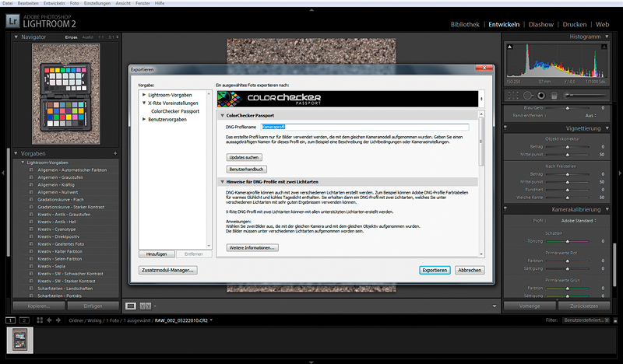
Task: Click Weitere Informationen button
Action: (252, 247)
